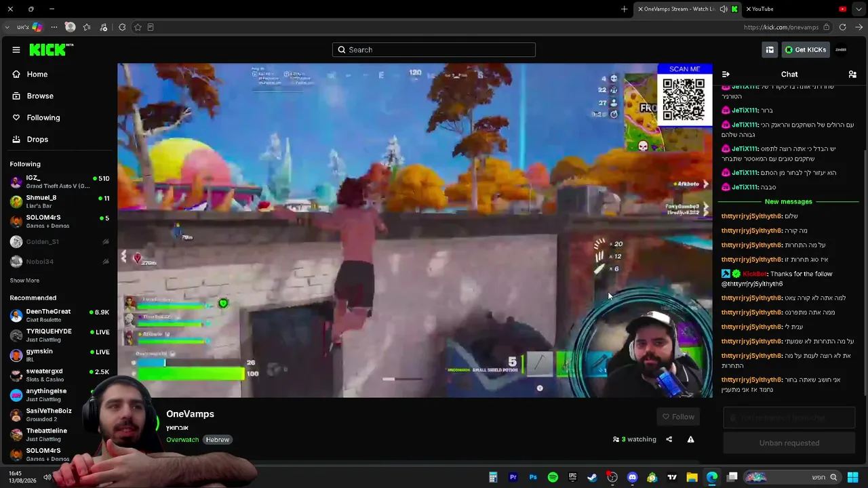Open browser profile avatar

coord(70,27)
